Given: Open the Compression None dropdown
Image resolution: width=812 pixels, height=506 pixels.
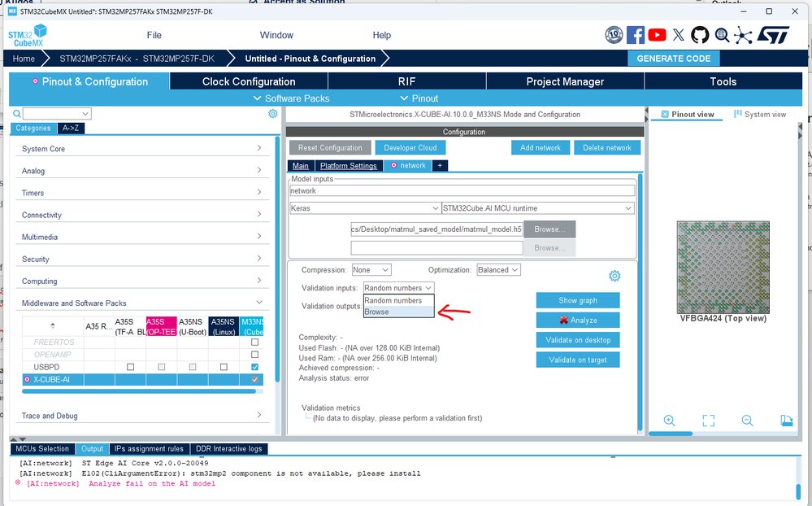Looking at the screenshot, I should (x=371, y=270).
